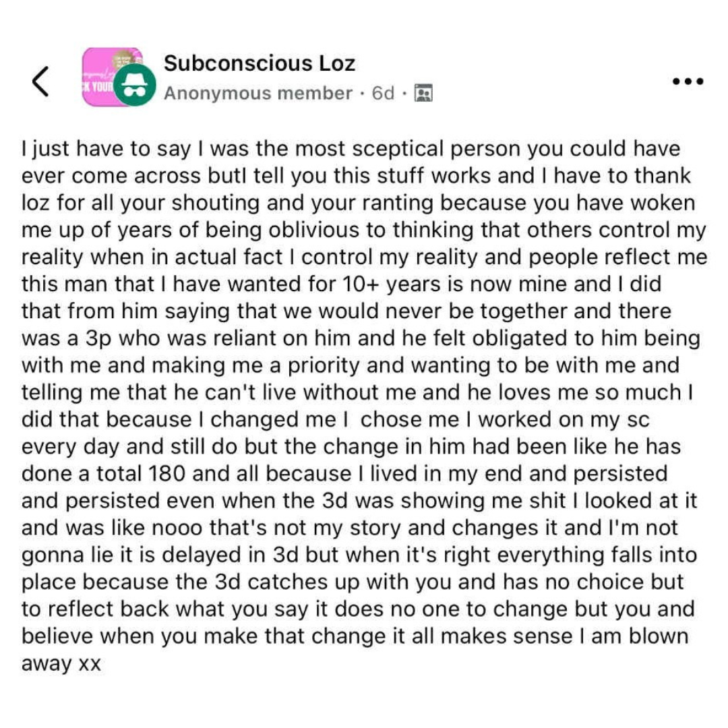Image resolution: width=728 pixels, height=728 pixels.
Task: Tap the line starting 'place because the 3d catches'
Action: [x=353, y=582]
